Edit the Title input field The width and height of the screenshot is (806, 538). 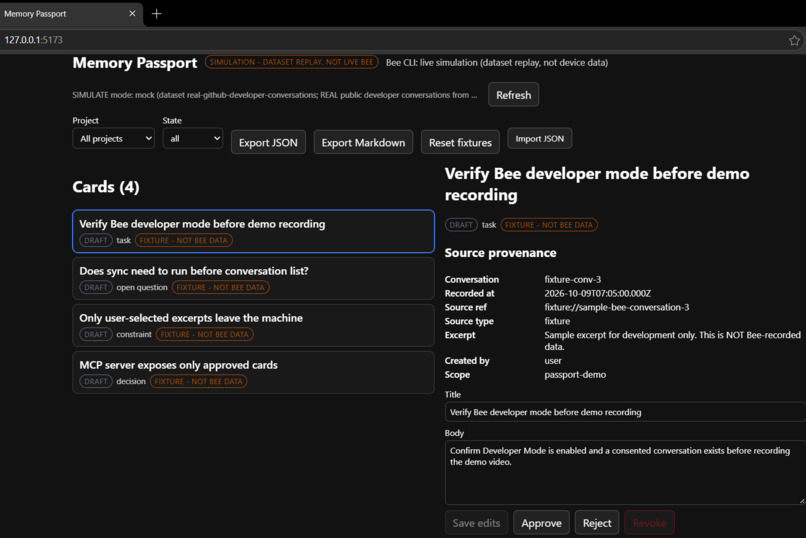pyautogui.click(x=625, y=412)
